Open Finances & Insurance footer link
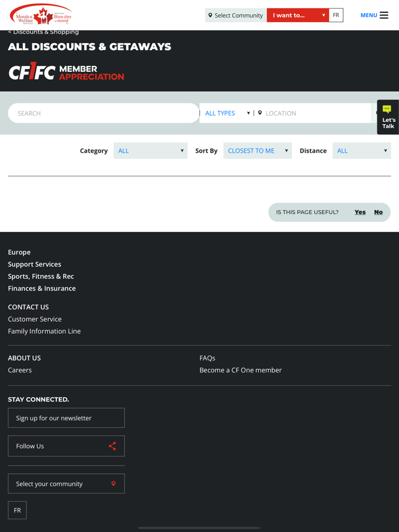 42,288
